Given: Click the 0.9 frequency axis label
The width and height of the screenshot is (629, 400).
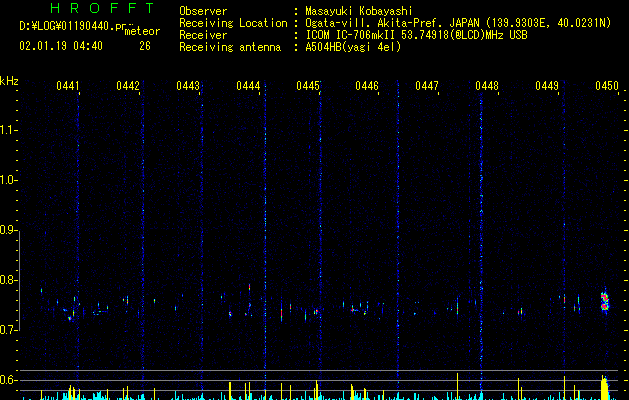Looking at the screenshot, I should (x=9, y=230).
